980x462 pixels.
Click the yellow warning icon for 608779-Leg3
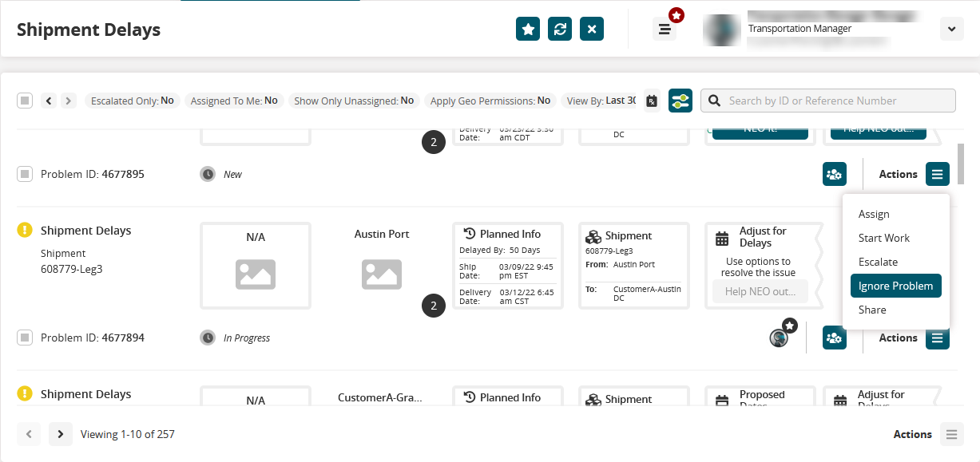point(25,230)
